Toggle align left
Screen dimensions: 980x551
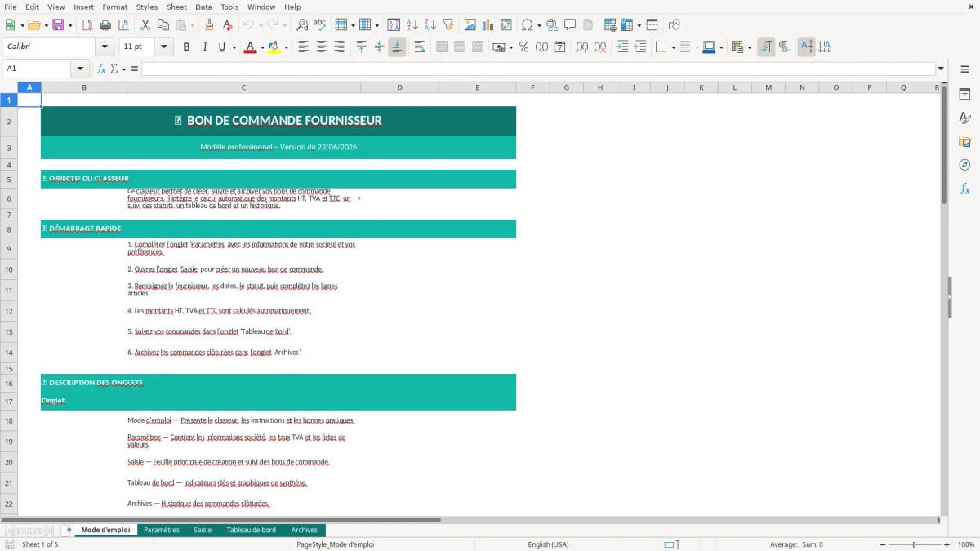click(303, 47)
